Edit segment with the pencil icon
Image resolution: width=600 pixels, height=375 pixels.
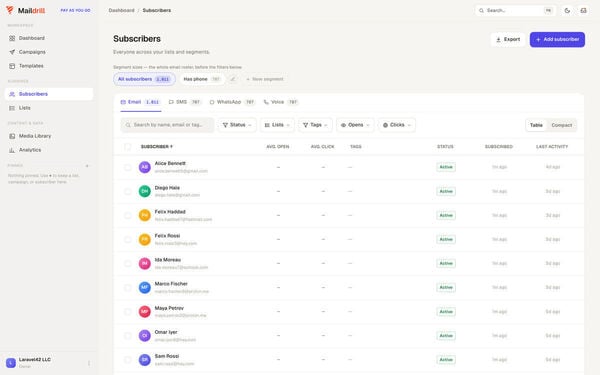pos(233,79)
